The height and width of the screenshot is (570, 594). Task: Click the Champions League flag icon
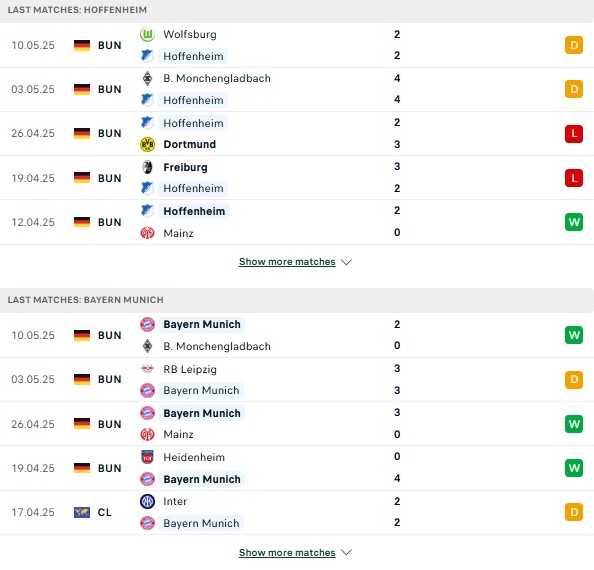coord(82,512)
